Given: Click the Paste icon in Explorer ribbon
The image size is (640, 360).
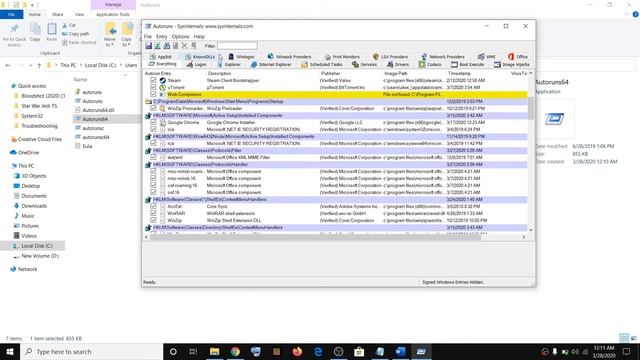Looking at the screenshot, I should point(52,29).
